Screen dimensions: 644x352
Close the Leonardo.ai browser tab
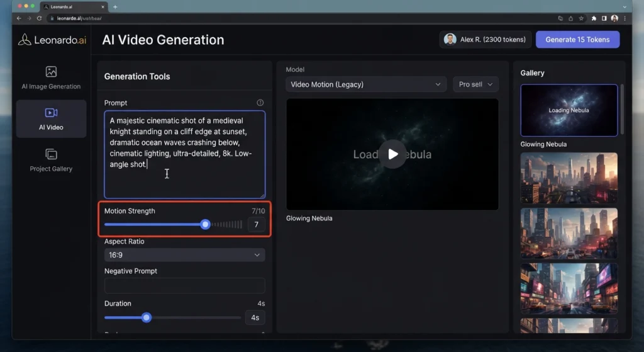[103, 6]
